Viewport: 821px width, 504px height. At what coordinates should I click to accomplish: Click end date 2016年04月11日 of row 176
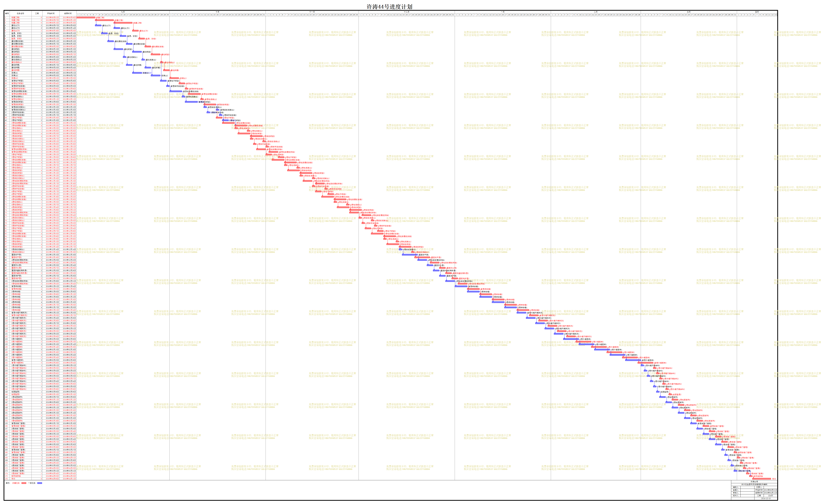point(69,479)
